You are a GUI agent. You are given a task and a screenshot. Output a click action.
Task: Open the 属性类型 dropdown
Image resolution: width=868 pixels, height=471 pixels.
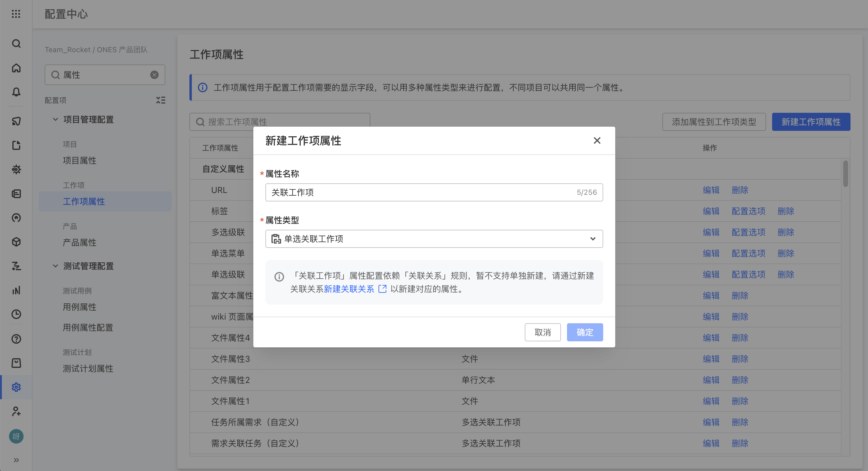[434, 239]
